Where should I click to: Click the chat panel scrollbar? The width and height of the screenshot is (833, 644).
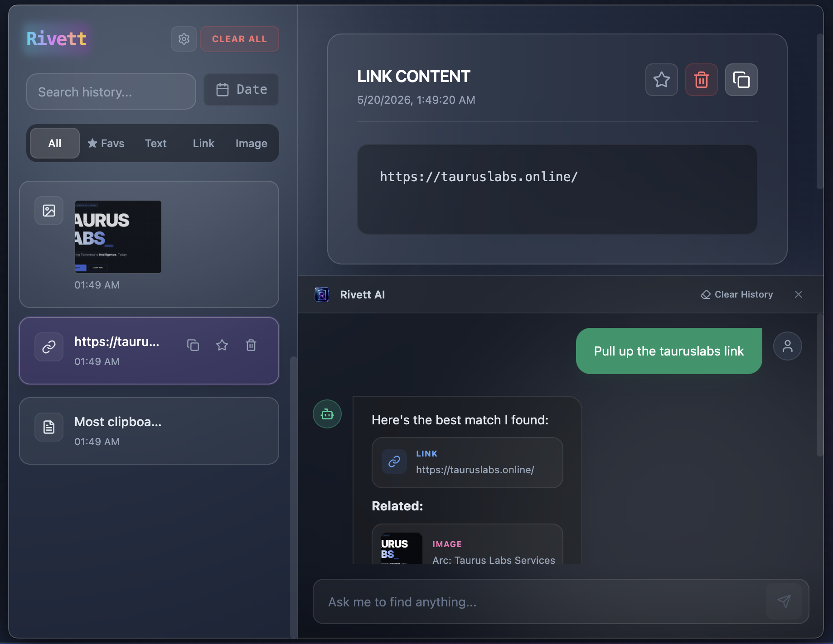pyautogui.click(x=820, y=385)
